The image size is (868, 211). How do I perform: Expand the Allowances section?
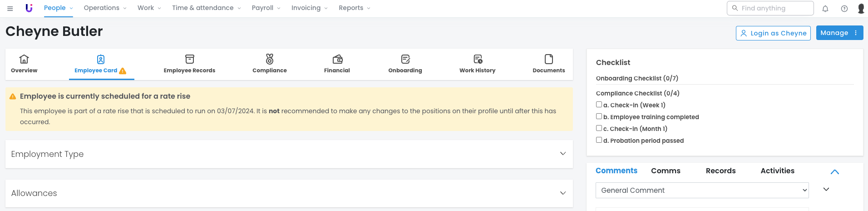tap(562, 193)
